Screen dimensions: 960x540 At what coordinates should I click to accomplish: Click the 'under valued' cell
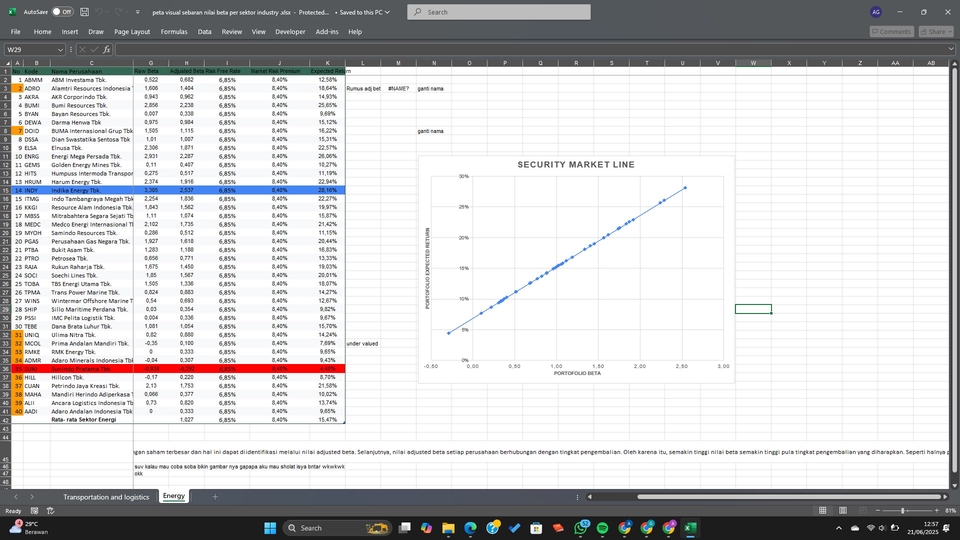point(362,343)
